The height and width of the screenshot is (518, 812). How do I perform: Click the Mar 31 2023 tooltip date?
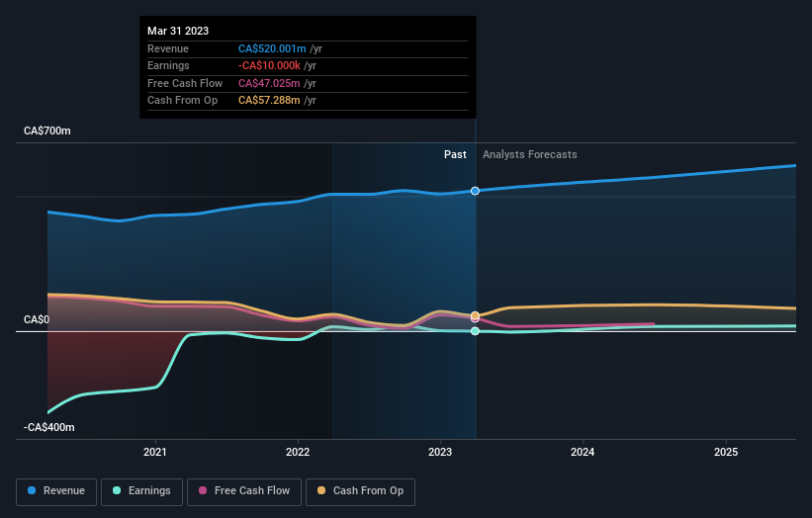pyautogui.click(x=178, y=31)
